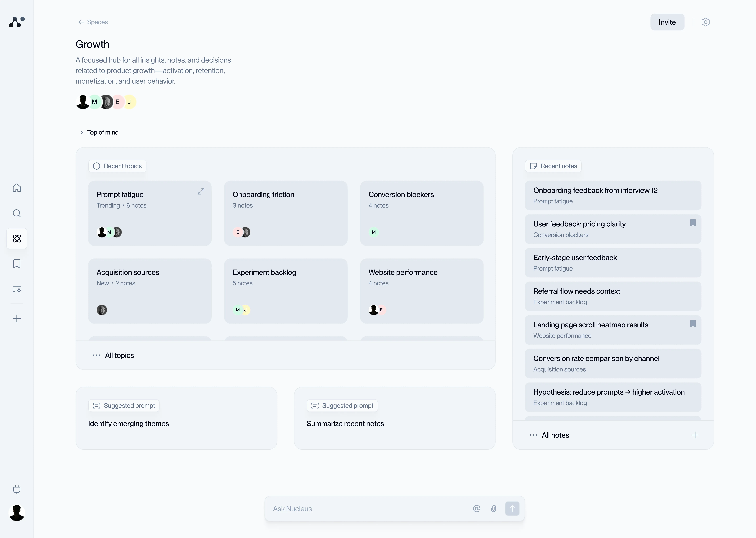Open note Early-stage user feedback
This screenshot has height=538, width=756.
pyautogui.click(x=613, y=263)
